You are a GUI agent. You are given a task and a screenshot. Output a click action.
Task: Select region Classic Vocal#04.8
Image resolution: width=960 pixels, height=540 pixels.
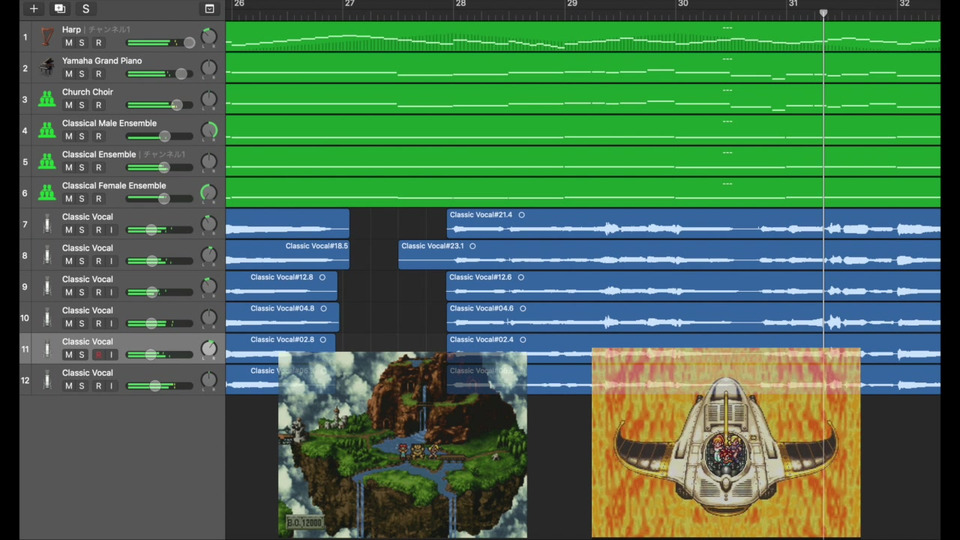[x=282, y=317]
